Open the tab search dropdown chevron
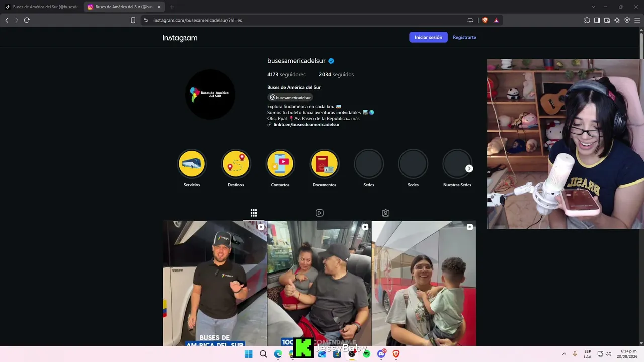644x362 pixels. click(x=593, y=7)
